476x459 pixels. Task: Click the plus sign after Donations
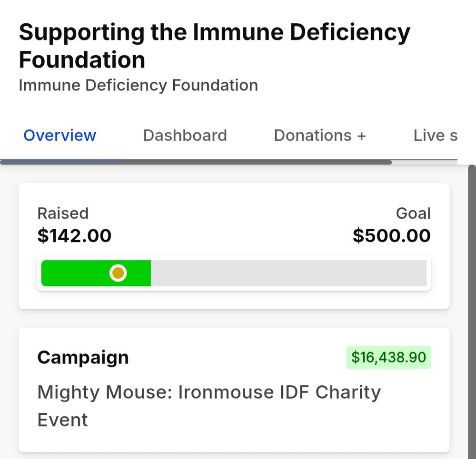(362, 136)
